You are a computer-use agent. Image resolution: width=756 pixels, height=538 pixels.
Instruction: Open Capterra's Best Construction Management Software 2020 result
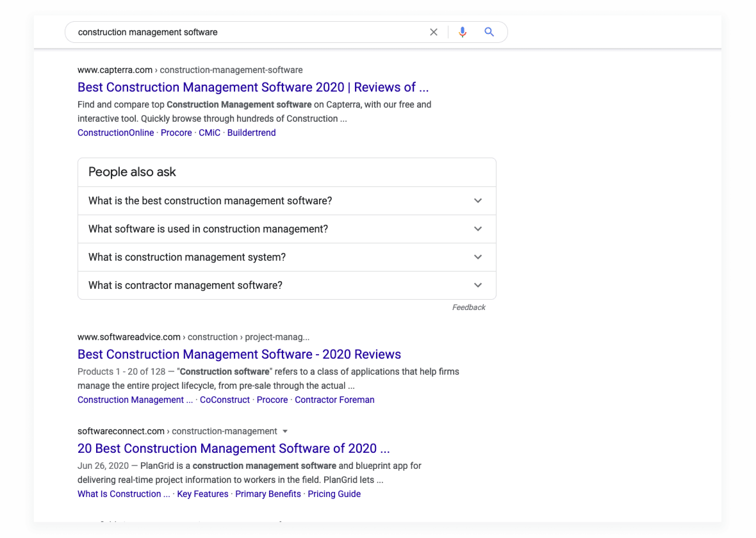click(253, 87)
